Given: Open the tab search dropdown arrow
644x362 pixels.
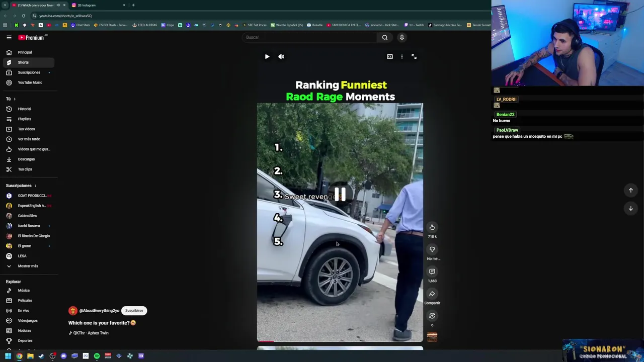Looking at the screenshot, I should 5,5.
